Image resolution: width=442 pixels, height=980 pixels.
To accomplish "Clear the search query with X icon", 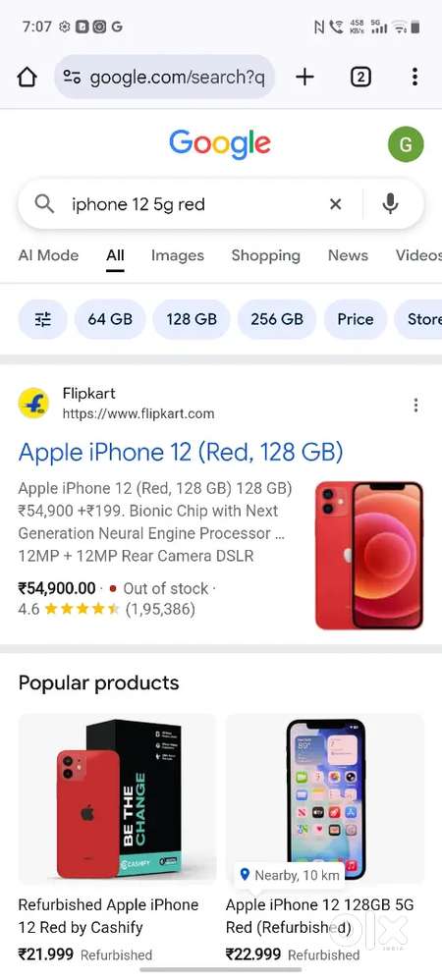I will pyautogui.click(x=336, y=203).
